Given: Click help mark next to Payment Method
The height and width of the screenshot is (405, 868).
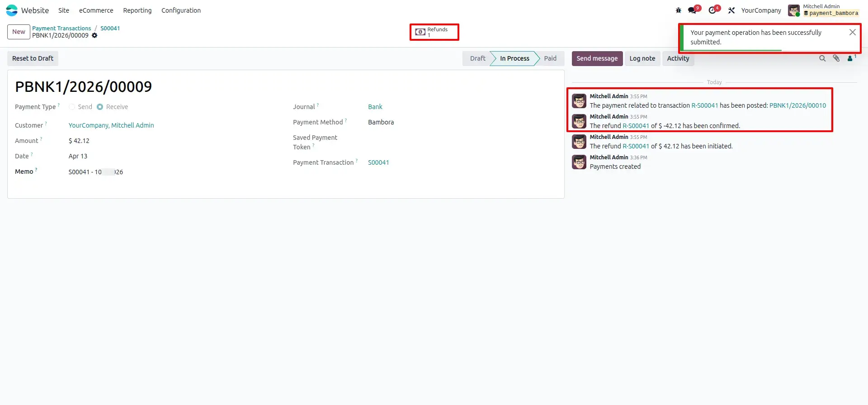Looking at the screenshot, I should 346,120.
